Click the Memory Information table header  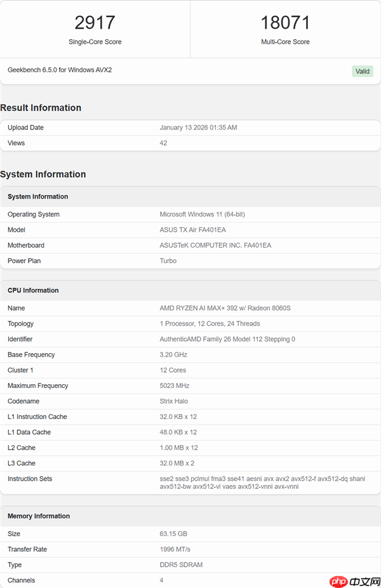(39, 516)
